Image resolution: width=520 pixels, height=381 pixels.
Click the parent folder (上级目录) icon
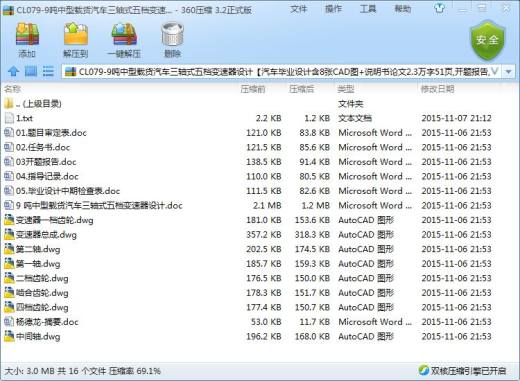click(9, 103)
